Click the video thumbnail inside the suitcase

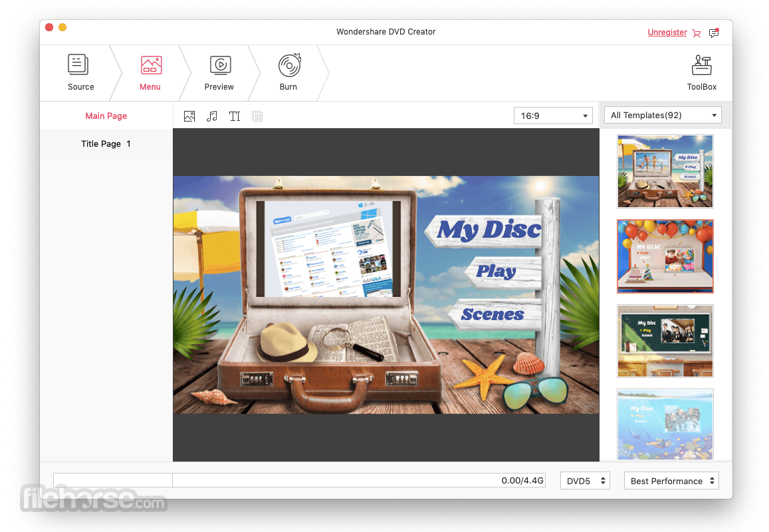click(x=328, y=248)
